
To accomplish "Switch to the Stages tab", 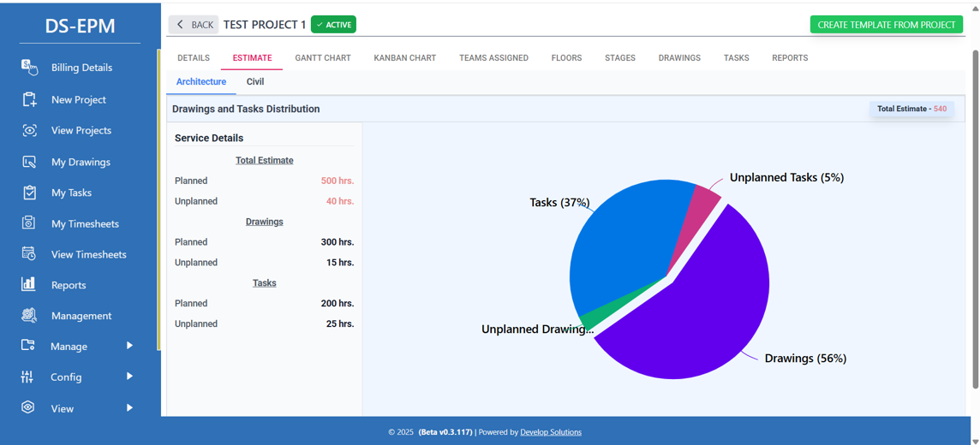I will pos(620,58).
